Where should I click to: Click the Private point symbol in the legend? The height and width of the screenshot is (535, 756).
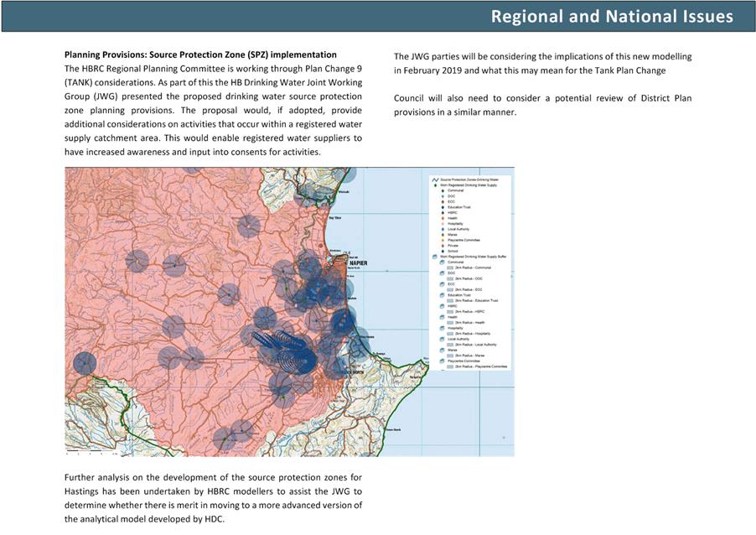[x=443, y=246]
